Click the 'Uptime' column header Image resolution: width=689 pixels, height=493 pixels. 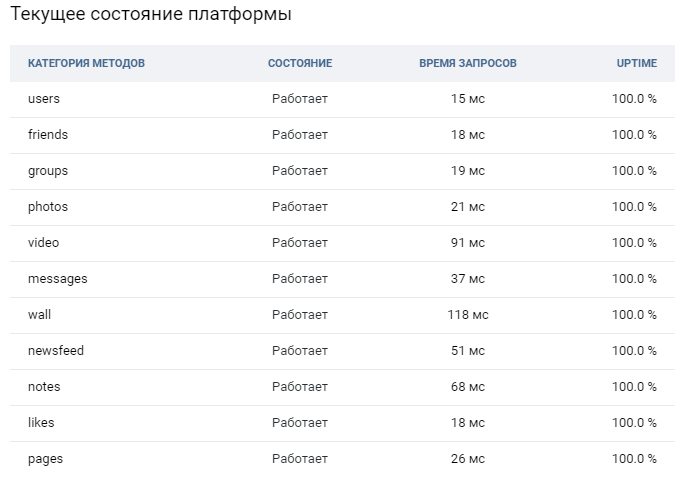[x=637, y=63]
